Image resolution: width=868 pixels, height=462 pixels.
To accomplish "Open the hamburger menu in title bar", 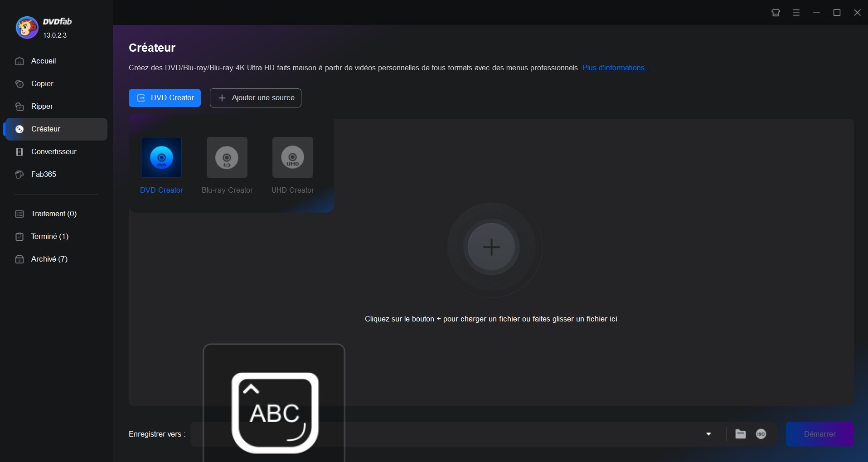I will coord(796,13).
